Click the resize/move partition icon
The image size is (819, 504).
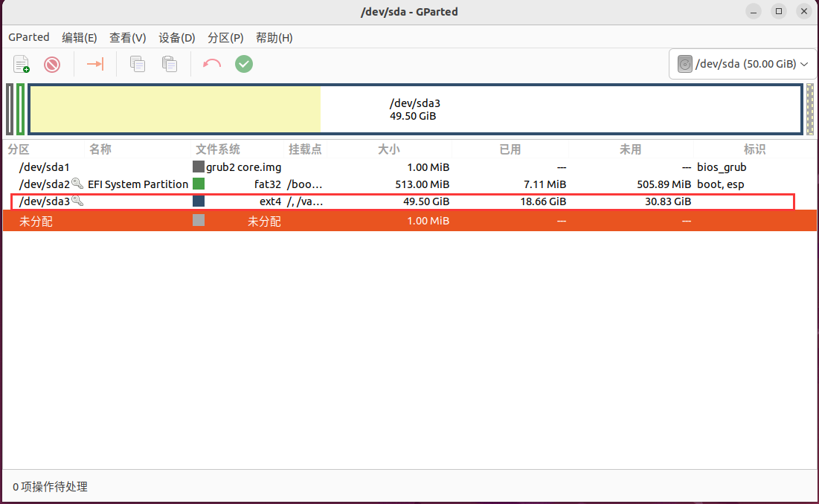[x=95, y=64]
